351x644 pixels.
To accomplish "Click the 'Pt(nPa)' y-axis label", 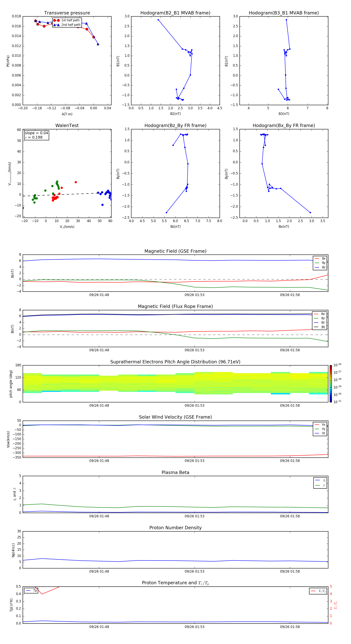I will pyautogui.click(x=8, y=61).
